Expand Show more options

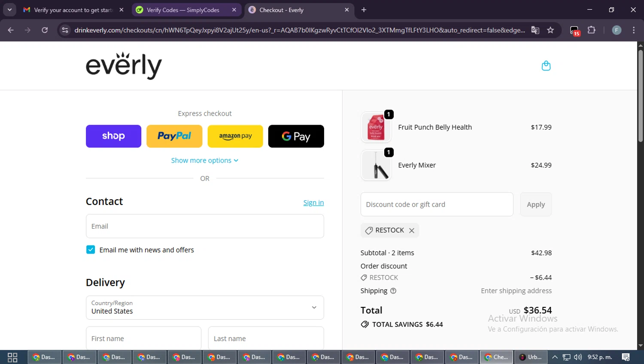point(205,160)
